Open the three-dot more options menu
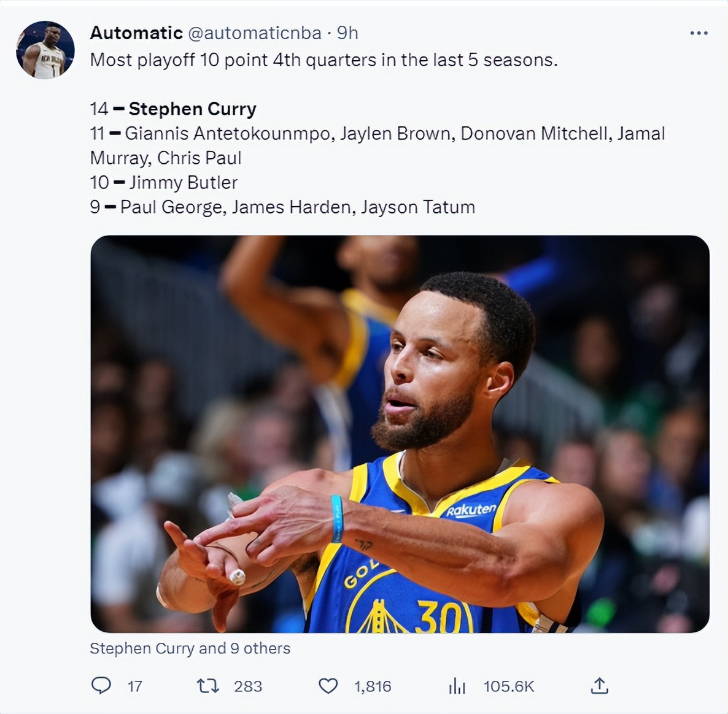Image resolution: width=728 pixels, height=714 pixels. click(699, 33)
